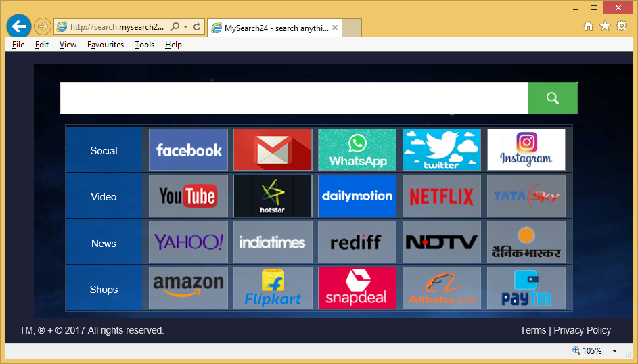The height and width of the screenshot is (364, 638).
Task: Focus the main search input box
Action: point(294,98)
